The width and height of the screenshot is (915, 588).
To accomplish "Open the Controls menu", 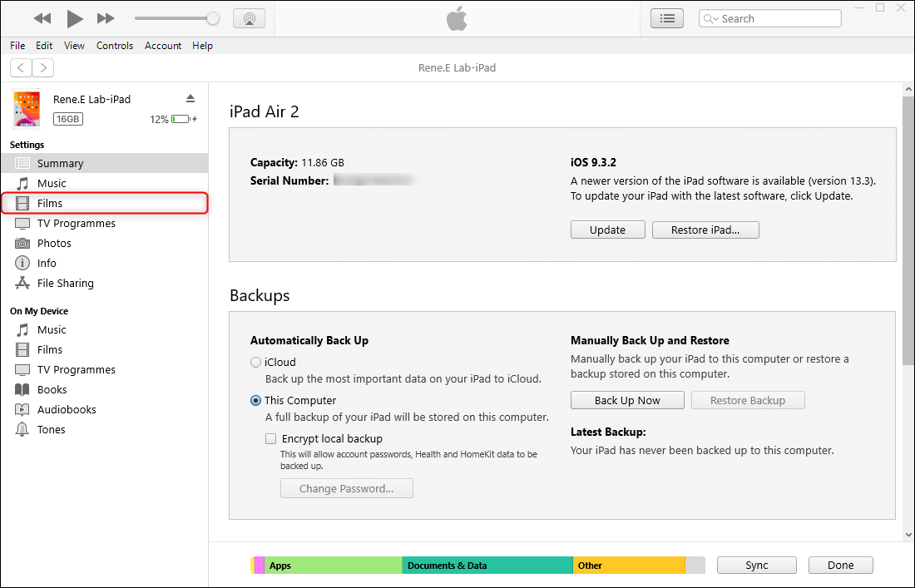I will coord(115,46).
